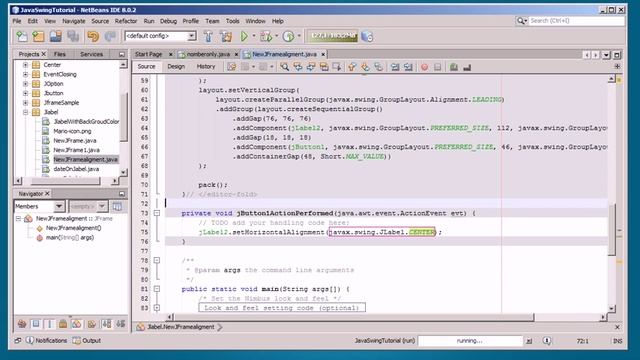Collapse the Jlabel project node
Viewport: 640px width, 360px height.
(25, 112)
